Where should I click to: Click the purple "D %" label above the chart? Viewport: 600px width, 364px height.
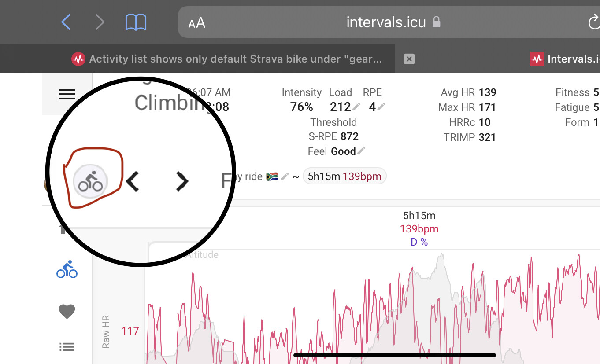click(x=419, y=242)
